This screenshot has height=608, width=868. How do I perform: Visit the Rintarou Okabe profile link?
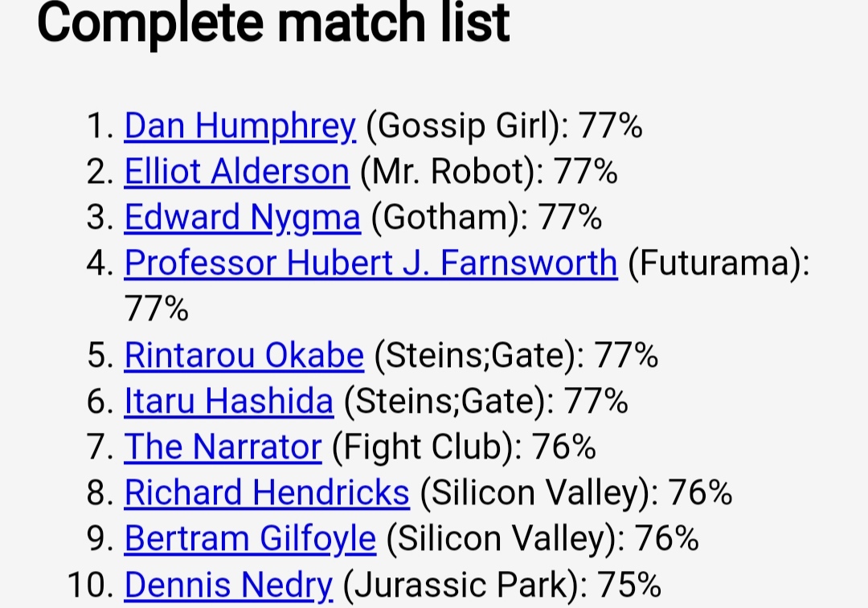[244, 355]
